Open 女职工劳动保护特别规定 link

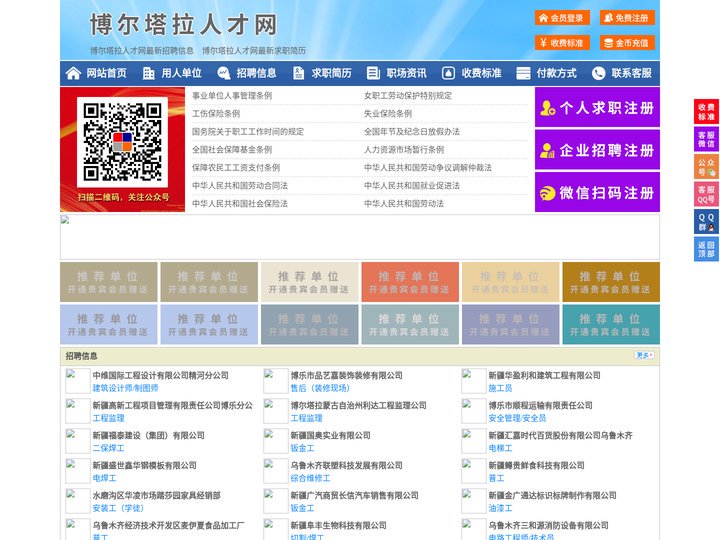coord(408,96)
